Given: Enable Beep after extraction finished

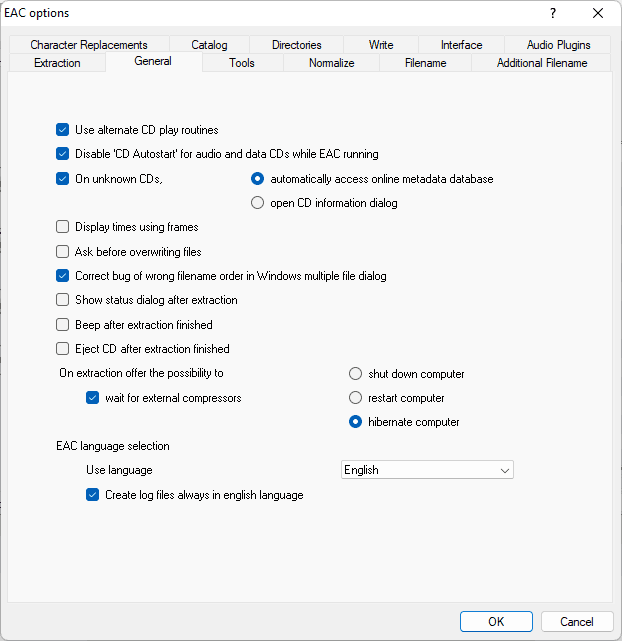Looking at the screenshot, I should 63,325.
